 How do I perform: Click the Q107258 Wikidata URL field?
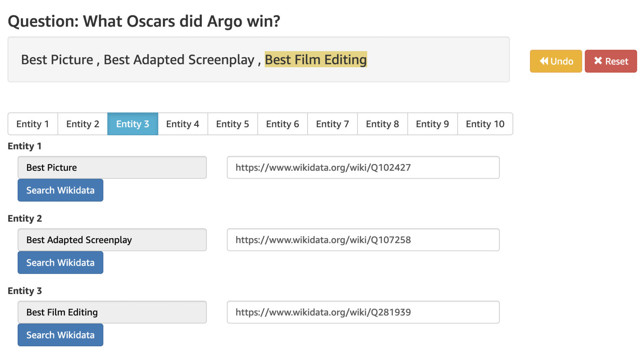(363, 240)
